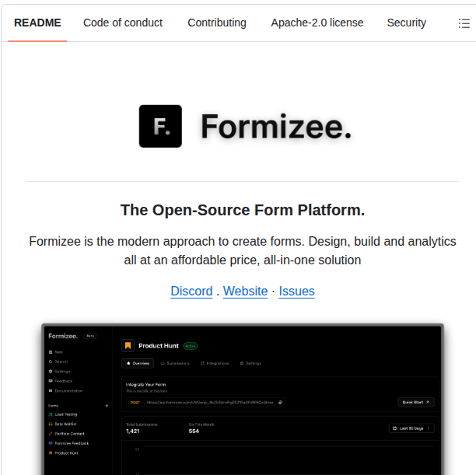Open the README tab
This screenshot has height=475, width=476.
[x=37, y=23]
